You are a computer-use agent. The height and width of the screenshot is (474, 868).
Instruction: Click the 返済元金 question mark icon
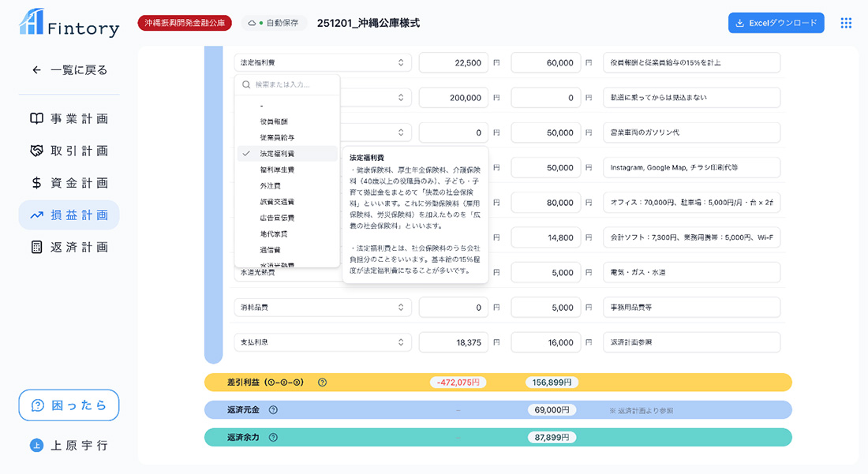(273, 409)
